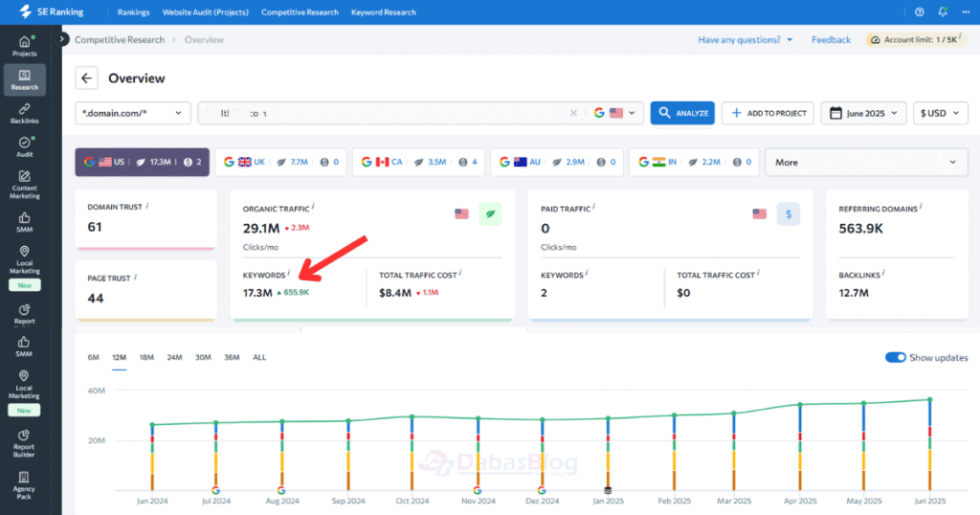Switch chart range to 18M
Image resolution: width=980 pixels, height=515 pixels.
pyautogui.click(x=146, y=357)
